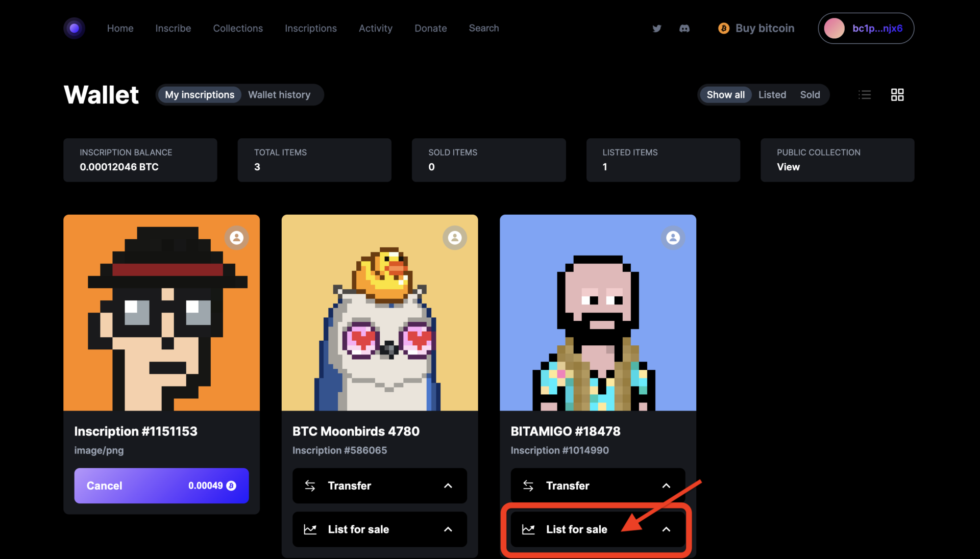980x559 pixels.
Task: Open wallet address bc1p...njx6 menu
Action: (x=866, y=29)
